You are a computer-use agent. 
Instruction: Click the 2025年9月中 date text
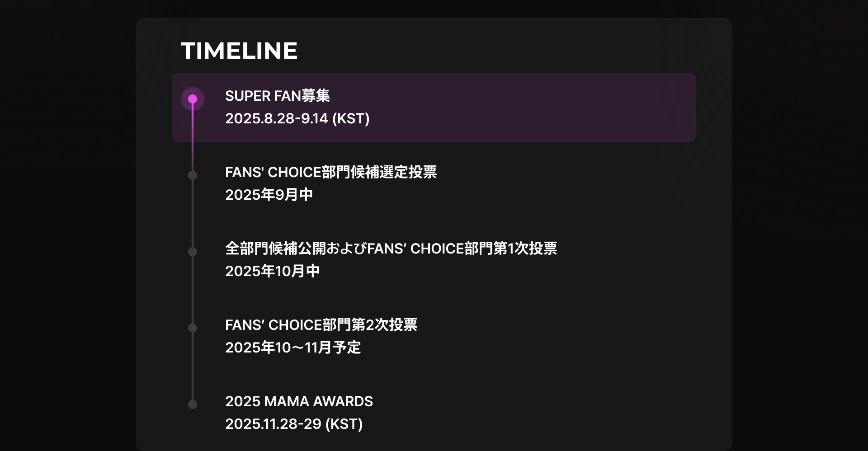point(269,195)
